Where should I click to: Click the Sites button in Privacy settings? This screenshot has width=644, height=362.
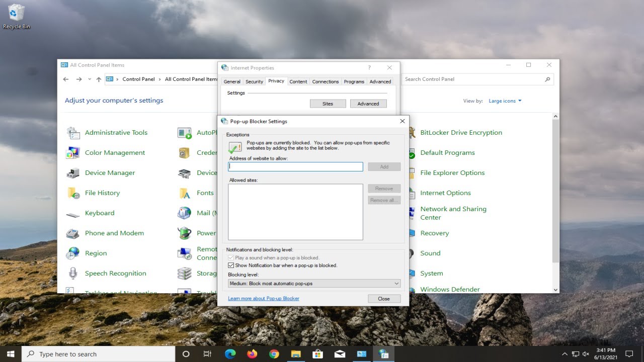[x=328, y=104]
